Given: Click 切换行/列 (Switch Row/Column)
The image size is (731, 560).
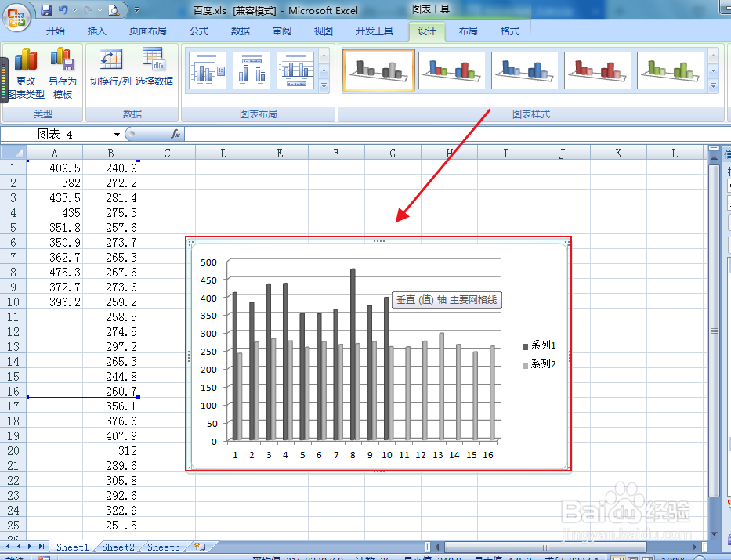Looking at the screenshot, I should pos(110,67).
